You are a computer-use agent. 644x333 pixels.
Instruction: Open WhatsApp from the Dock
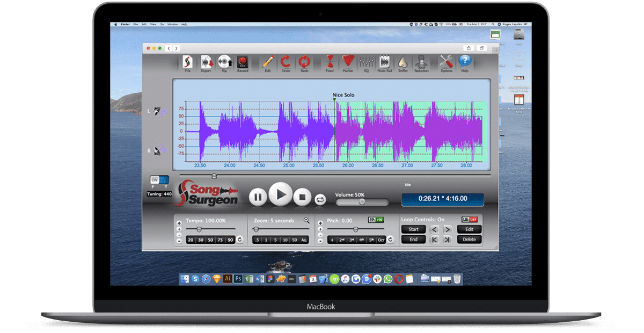coord(388,279)
